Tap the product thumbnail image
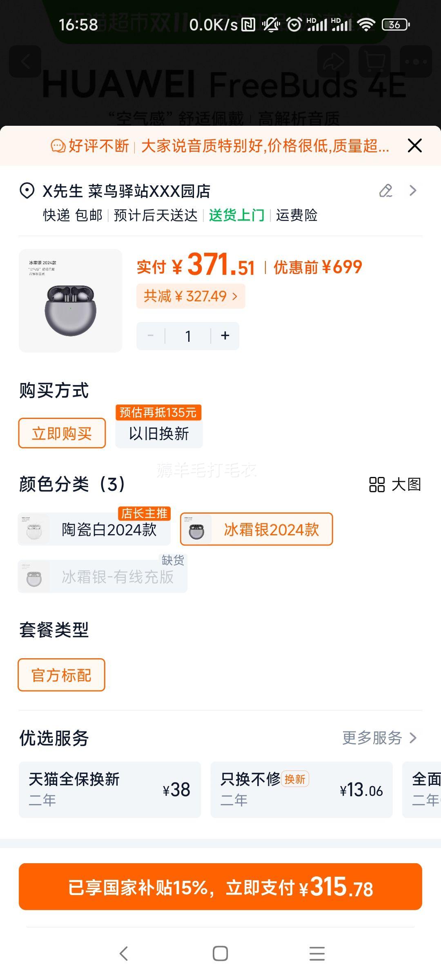This screenshot has width=441, height=980. (71, 301)
